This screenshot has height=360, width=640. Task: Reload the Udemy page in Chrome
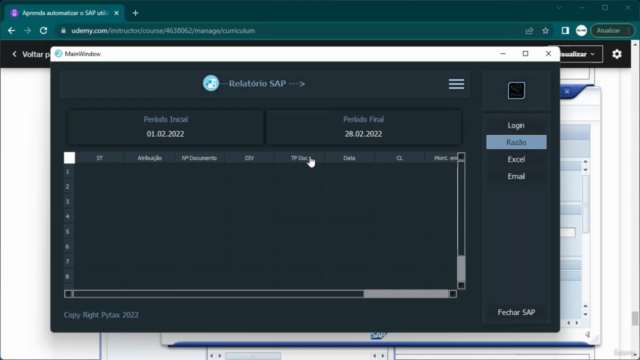tap(43, 31)
